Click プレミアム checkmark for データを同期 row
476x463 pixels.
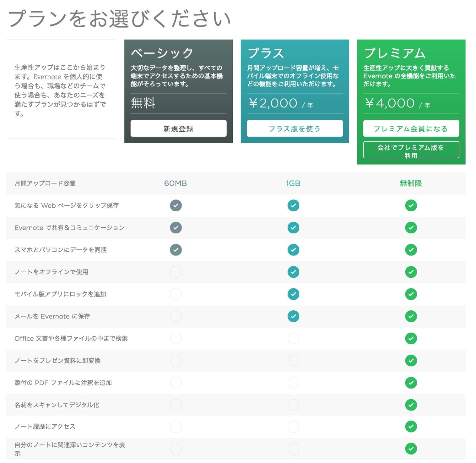411,250
